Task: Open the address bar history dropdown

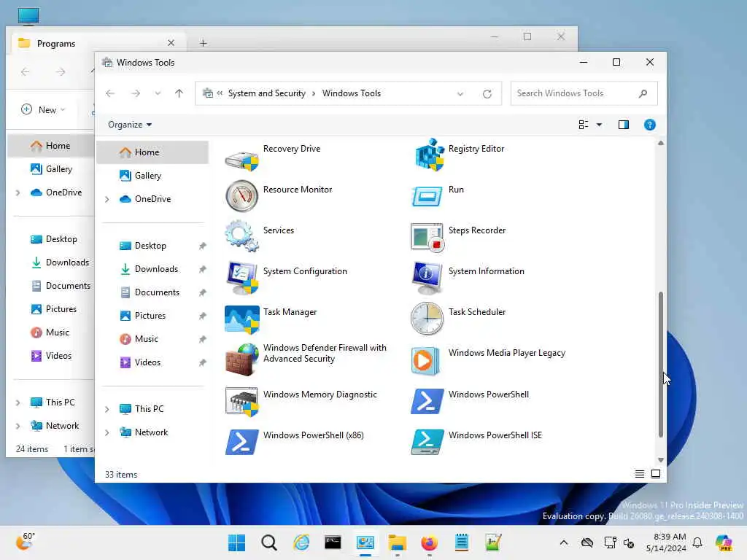Action: pyautogui.click(x=460, y=94)
